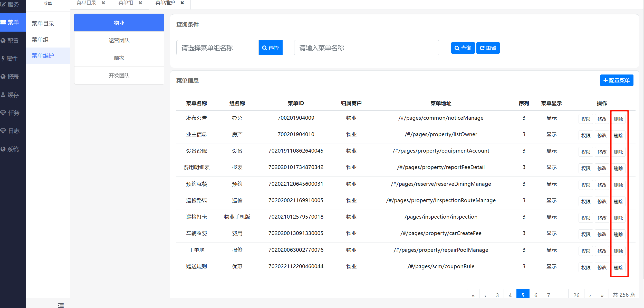Click 删除 for 车辆收费 row
This screenshot has width=644, height=308.
point(618,234)
